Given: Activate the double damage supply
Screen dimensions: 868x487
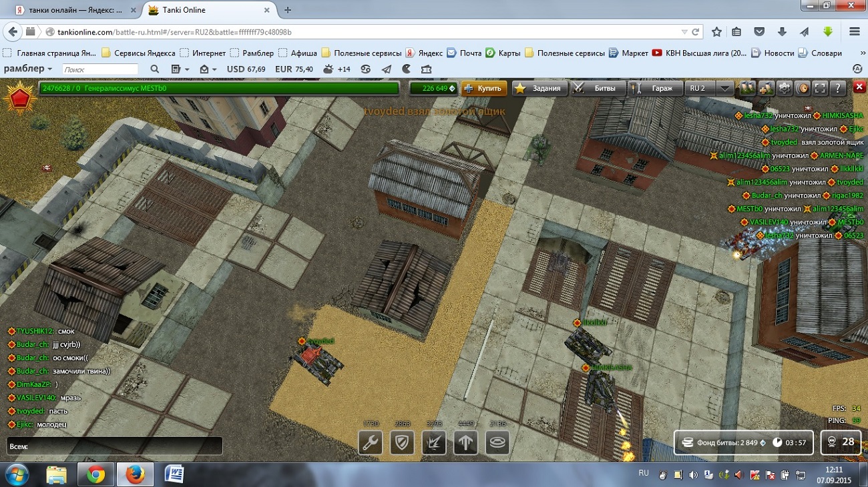Looking at the screenshot, I should pyautogui.click(x=434, y=442).
